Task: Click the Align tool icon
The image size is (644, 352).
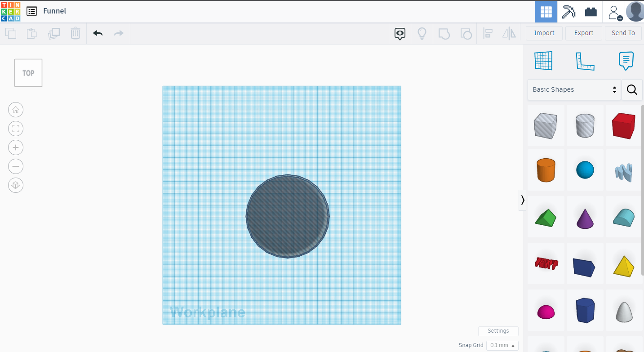Action: pyautogui.click(x=488, y=34)
